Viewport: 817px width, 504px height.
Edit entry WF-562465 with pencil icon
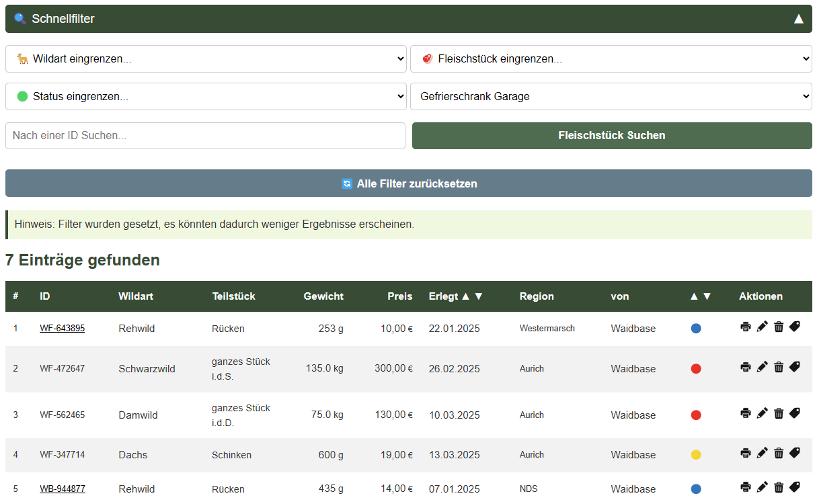pyautogui.click(x=762, y=413)
